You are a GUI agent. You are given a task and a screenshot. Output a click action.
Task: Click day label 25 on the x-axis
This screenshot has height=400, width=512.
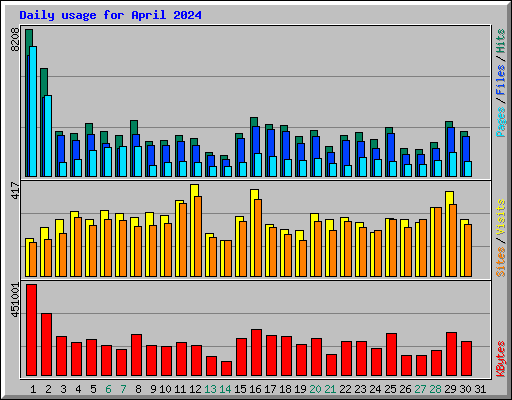(390, 389)
